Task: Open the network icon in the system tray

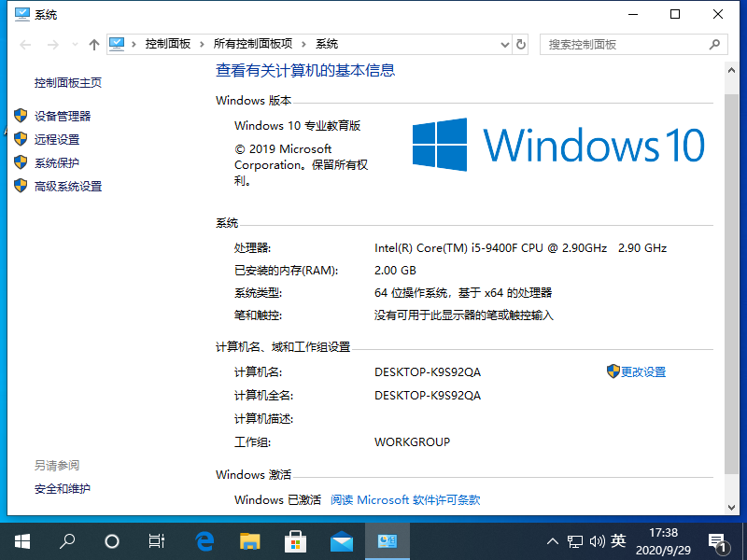Action: 574,541
